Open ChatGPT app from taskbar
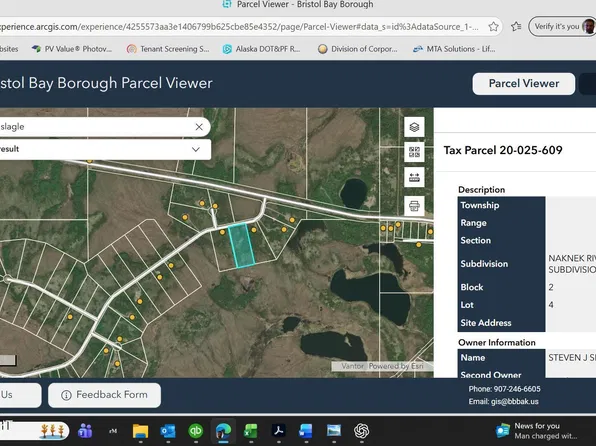This screenshot has width=596, height=446. tap(361, 431)
